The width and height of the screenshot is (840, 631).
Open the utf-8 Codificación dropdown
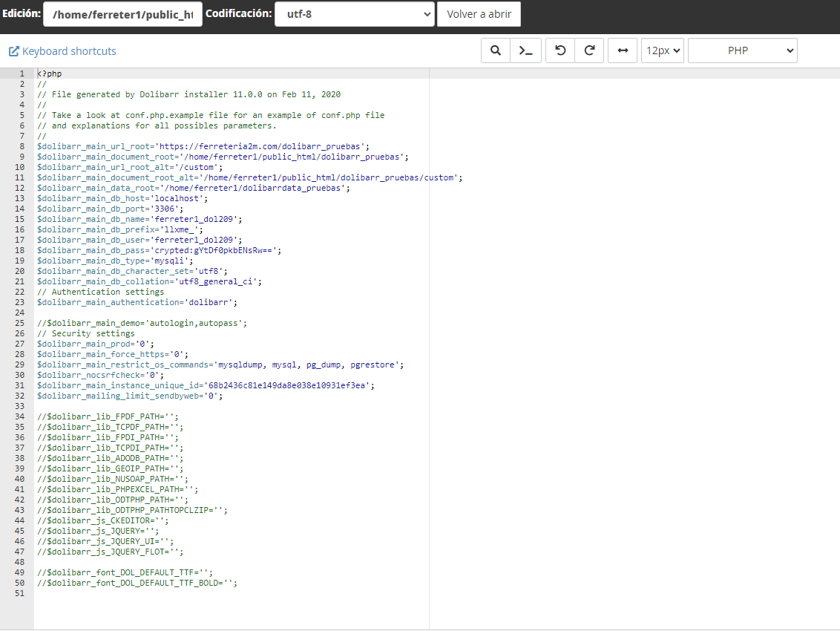pyautogui.click(x=354, y=14)
